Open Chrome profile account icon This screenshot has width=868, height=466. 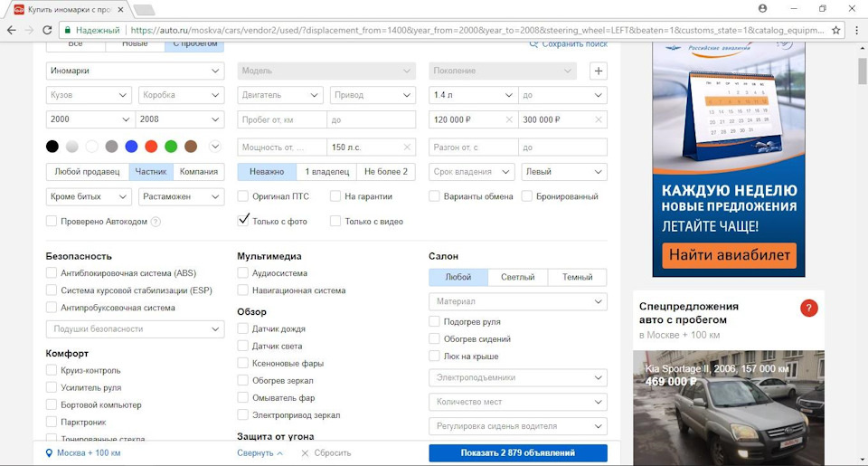click(x=763, y=8)
